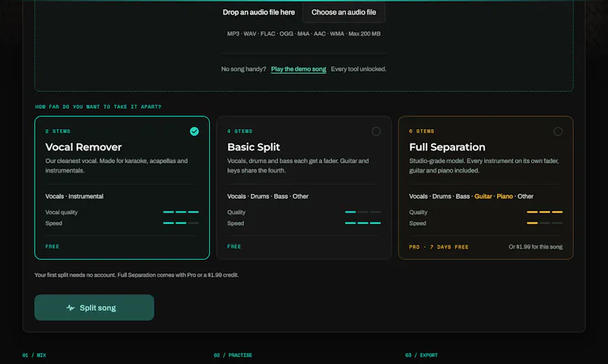Click the Drop an audio file here area
Screen dimensions: 608x364
point(258,12)
